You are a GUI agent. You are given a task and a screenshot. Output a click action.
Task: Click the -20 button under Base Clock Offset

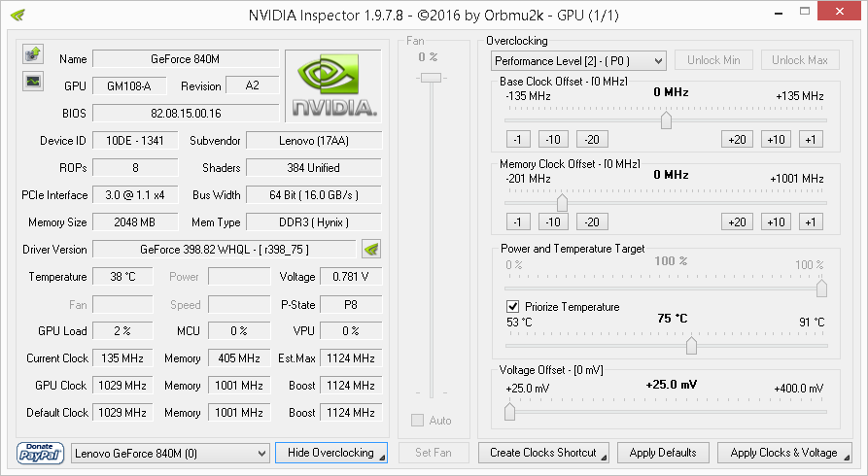coord(592,140)
